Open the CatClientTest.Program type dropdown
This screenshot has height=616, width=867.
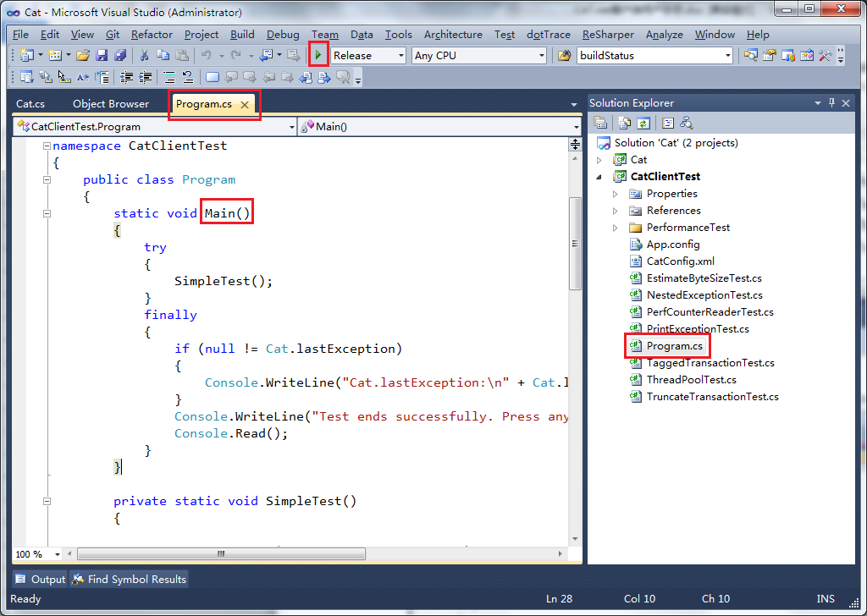point(292,127)
